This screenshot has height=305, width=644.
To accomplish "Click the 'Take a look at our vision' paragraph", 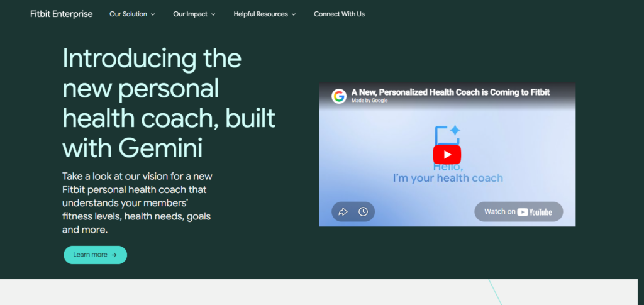I will coord(137,203).
